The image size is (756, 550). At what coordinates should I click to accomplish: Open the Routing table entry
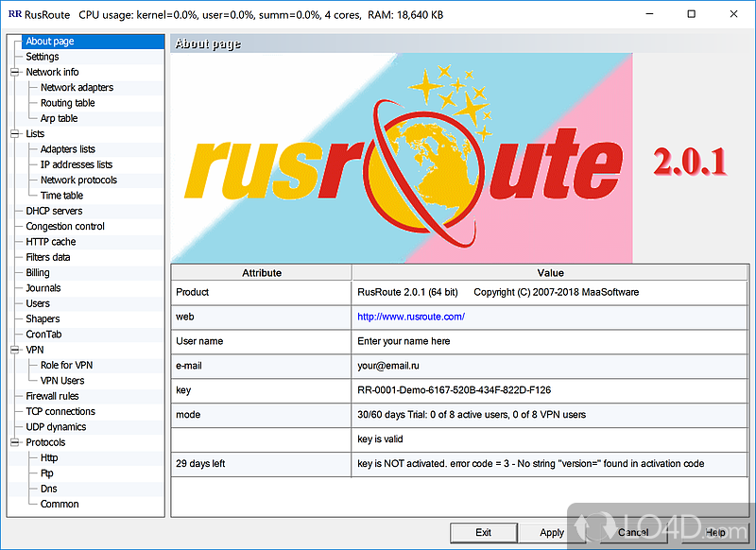click(x=67, y=103)
